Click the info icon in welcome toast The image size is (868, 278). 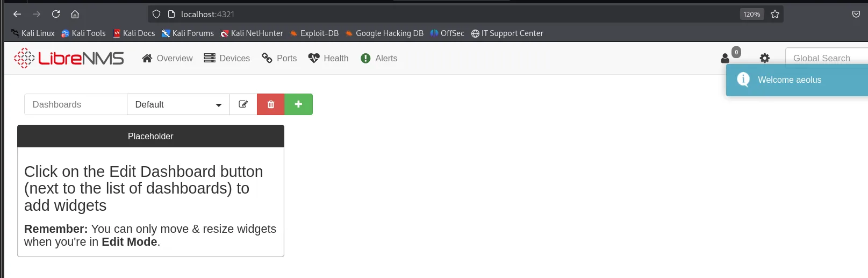pyautogui.click(x=743, y=80)
